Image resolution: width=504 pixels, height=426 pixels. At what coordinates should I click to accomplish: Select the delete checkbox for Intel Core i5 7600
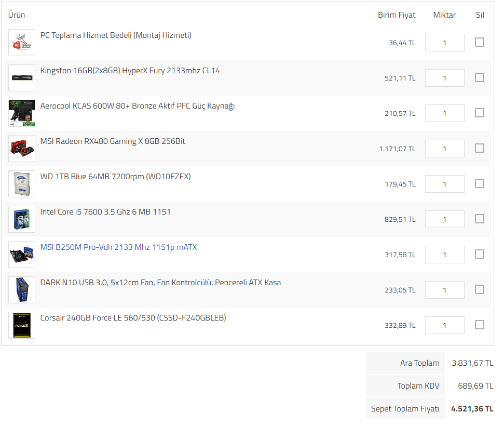coord(480,219)
